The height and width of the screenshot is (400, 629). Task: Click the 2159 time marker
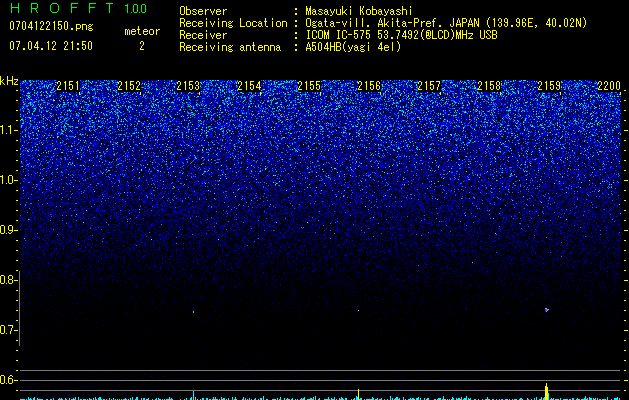point(549,86)
